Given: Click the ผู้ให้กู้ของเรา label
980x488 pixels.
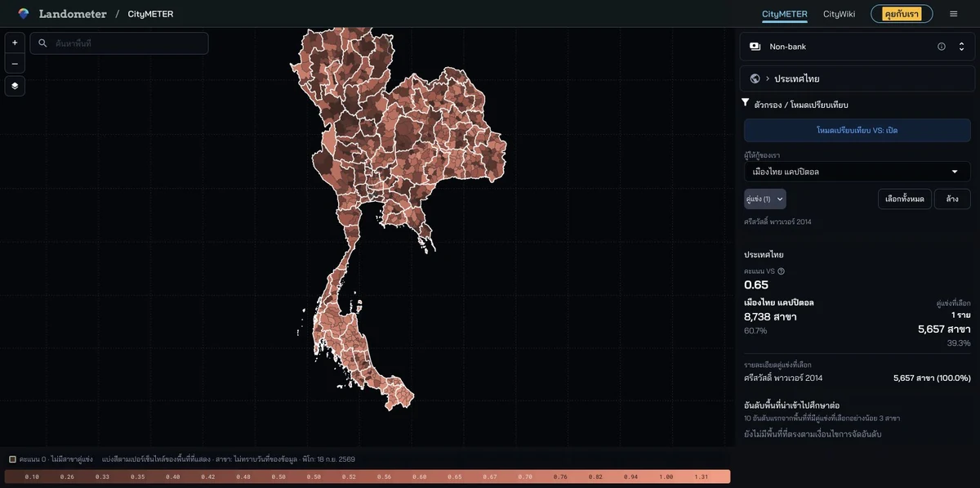Looking at the screenshot, I should point(761,154).
